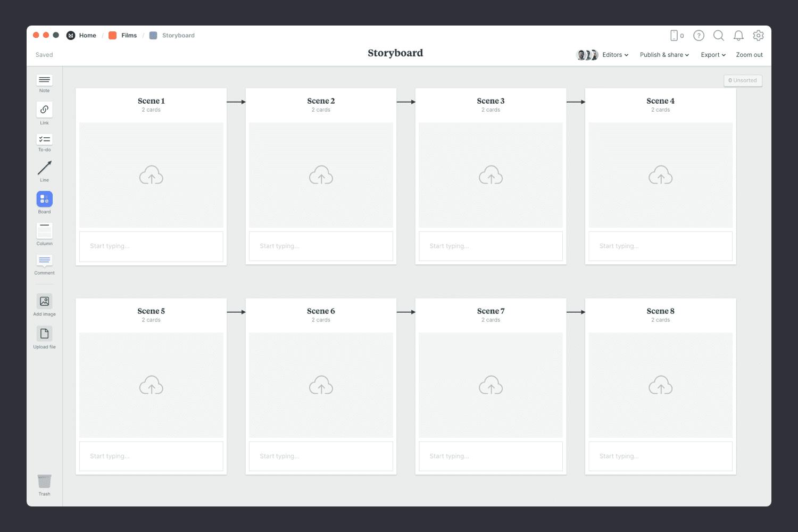Open the Publish & share dropdown
The width and height of the screenshot is (798, 532).
(x=663, y=55)
